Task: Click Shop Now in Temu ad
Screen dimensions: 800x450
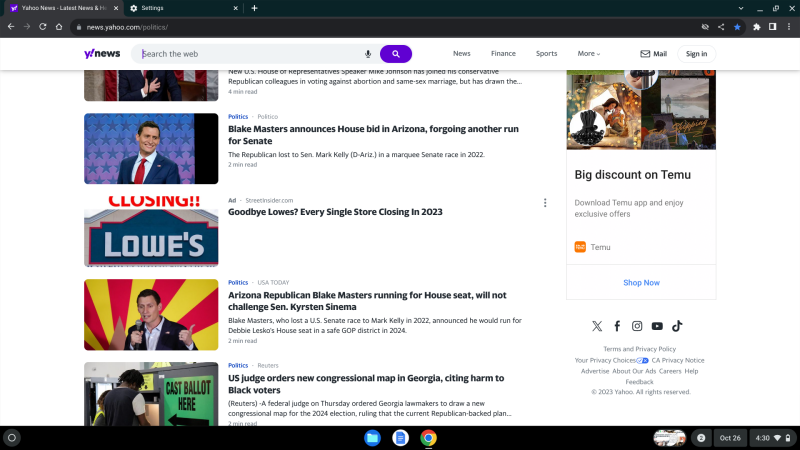Action: [641, 283]
